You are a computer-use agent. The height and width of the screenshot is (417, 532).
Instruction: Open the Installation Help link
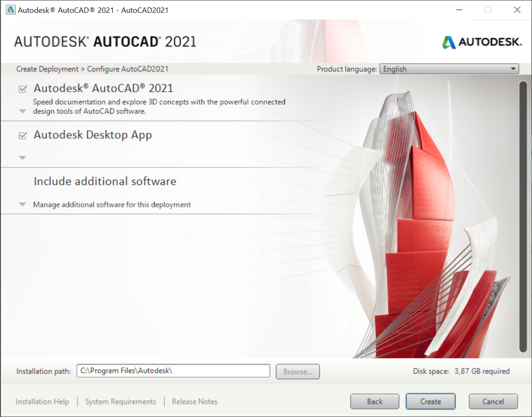point(42,402)
